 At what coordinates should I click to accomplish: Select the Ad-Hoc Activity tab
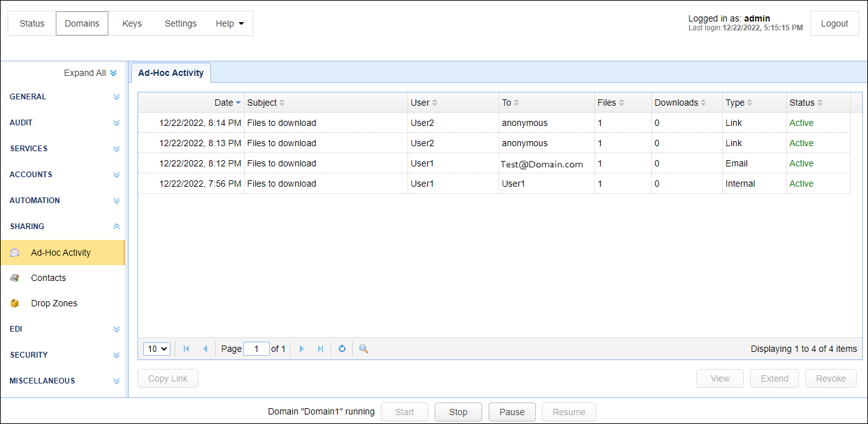click(171, 73)
